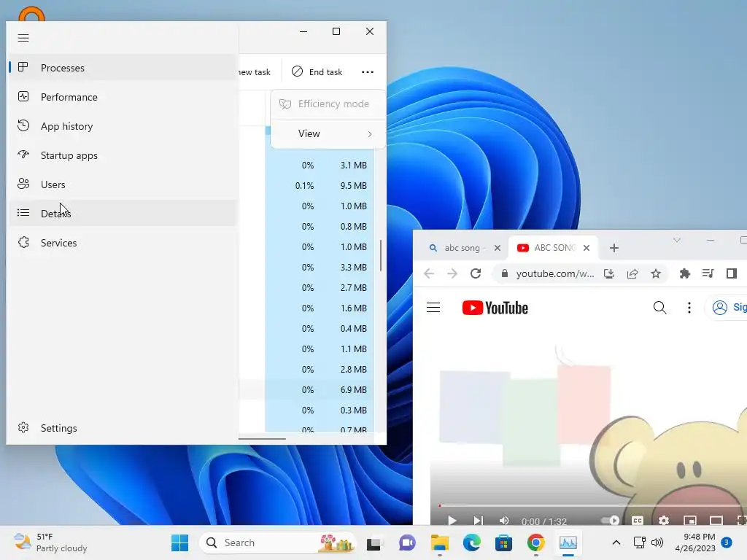Open the Processes page
Image resolution: width=747 pixels, height=560 pixels.
tap(123, 68)
